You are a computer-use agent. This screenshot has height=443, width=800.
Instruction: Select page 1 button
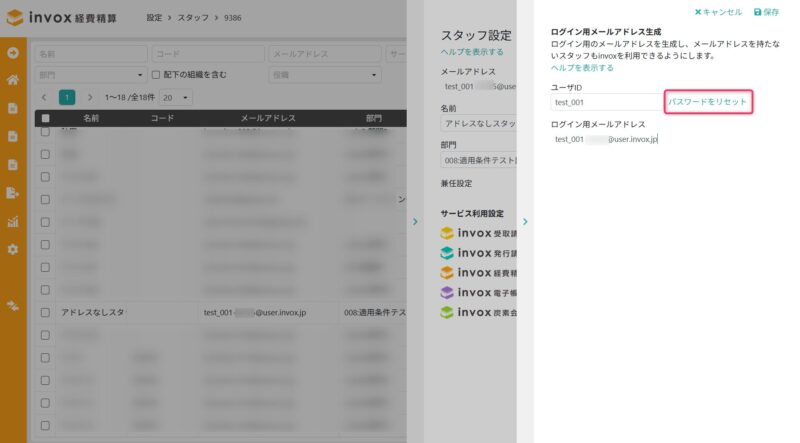coord(67,97)
